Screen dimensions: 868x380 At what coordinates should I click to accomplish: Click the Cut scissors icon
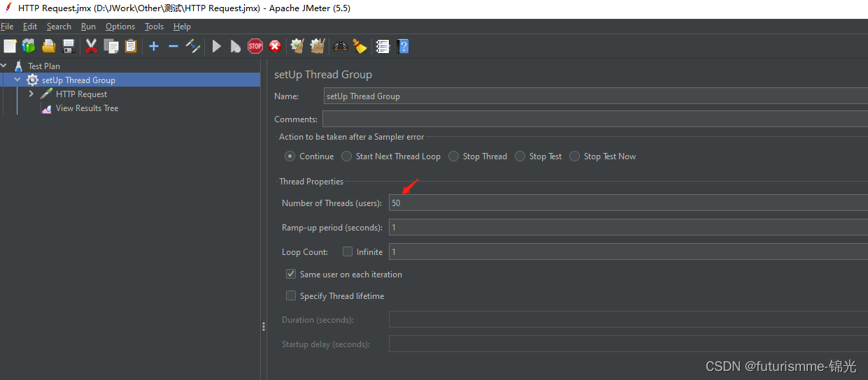[91, 46]
